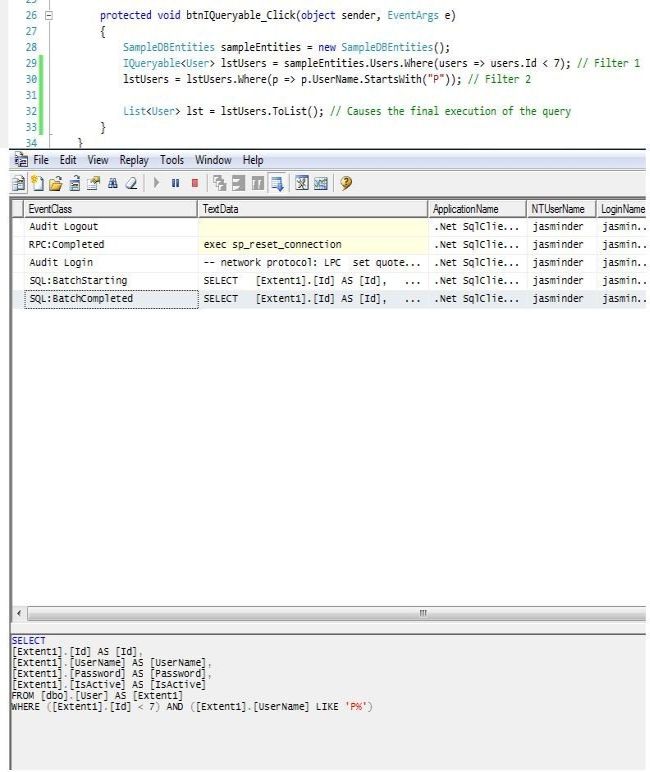The width and height of the screenshot is (650, 772).
Task: Click the Profiler app icon beside File
Action: [21, 160]
